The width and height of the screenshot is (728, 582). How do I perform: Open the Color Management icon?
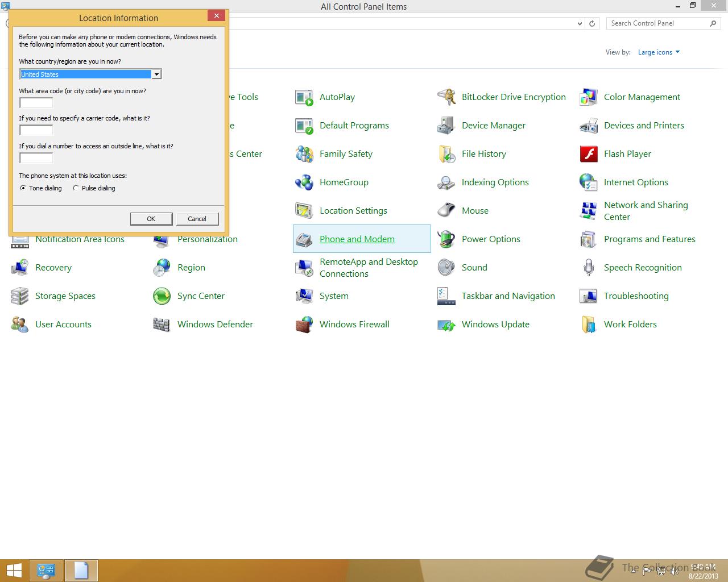589,97
